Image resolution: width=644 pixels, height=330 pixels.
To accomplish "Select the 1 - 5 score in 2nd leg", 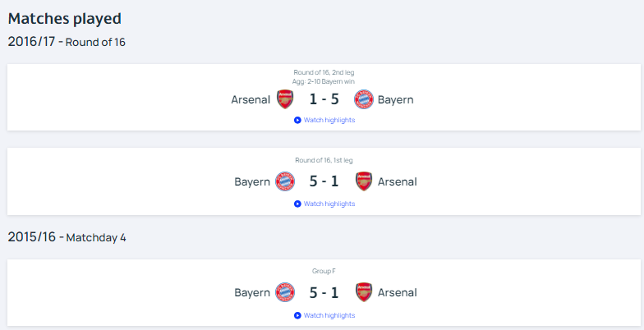I will (324, 99).
